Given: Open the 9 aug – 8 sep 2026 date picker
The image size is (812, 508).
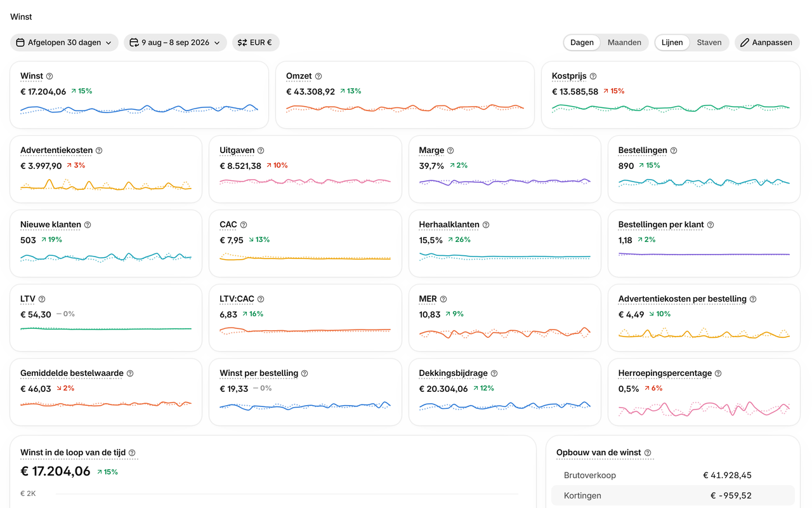Looking at the screenshot, I should point(175,43).
